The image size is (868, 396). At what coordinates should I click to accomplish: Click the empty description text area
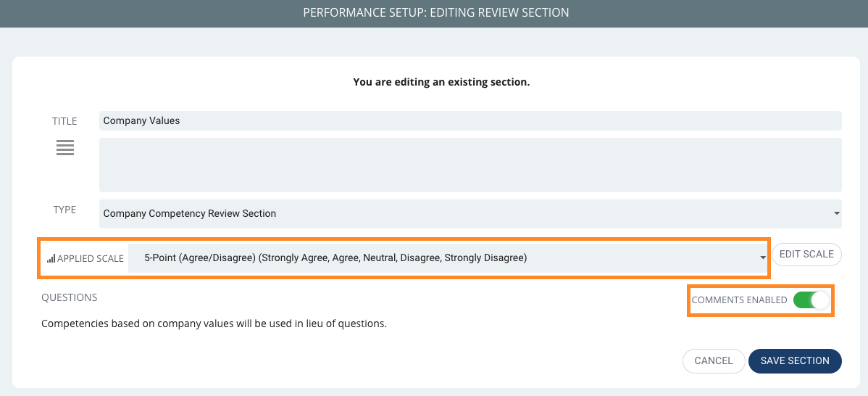pyautogui.click(x=470, y=165)
